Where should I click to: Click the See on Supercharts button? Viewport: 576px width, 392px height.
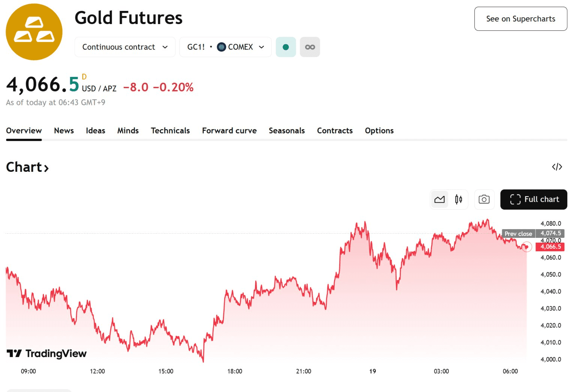tap(520, 19)
